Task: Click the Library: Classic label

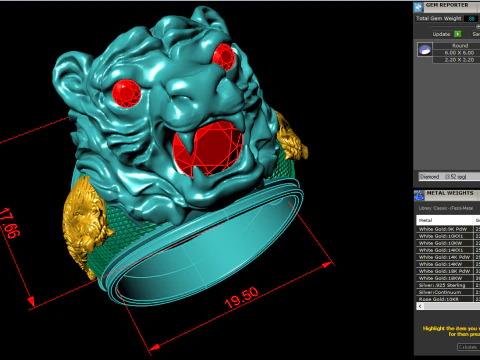Action: point(446,208)
